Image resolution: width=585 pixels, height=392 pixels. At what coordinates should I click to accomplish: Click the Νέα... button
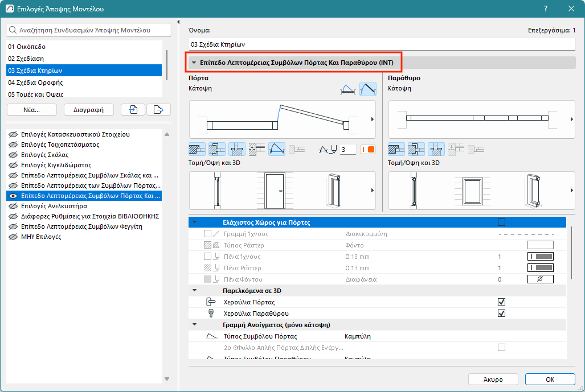point(32,110)
